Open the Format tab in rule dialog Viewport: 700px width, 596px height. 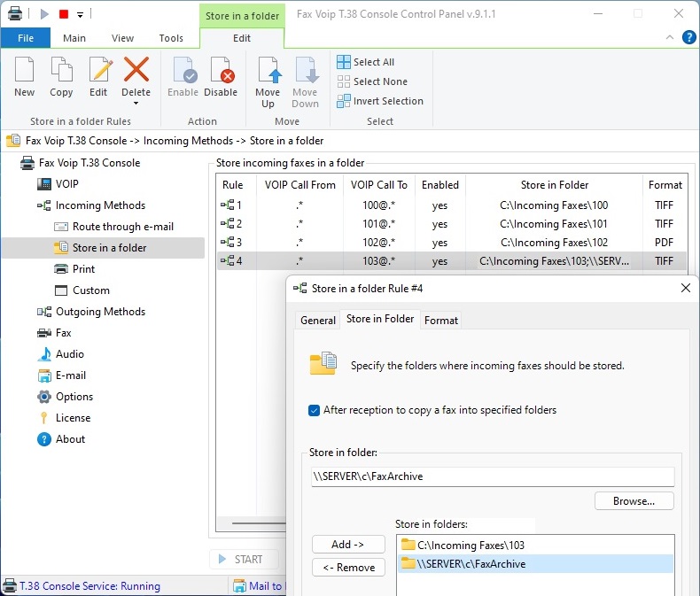(x=441, y=321)
